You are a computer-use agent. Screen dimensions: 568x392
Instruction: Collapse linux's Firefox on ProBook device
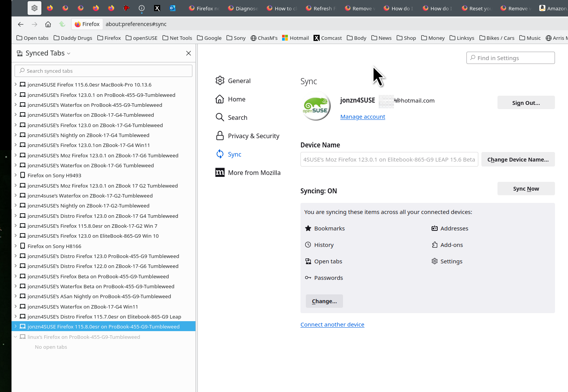pyautogui.click(x=16, y=337)
